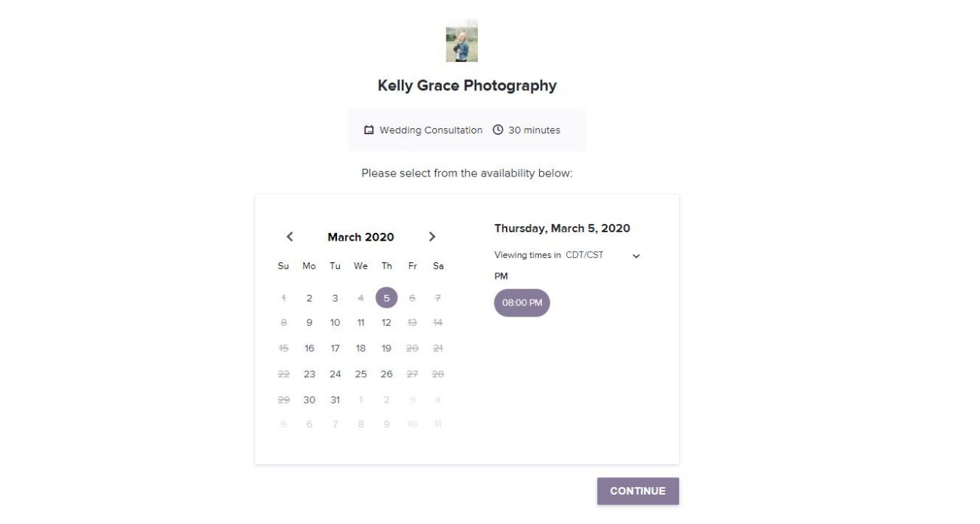Pick Wednesday March 18
Image resolution: width=980 pixels, height=524 pixels.
click(x=360, y=348)
